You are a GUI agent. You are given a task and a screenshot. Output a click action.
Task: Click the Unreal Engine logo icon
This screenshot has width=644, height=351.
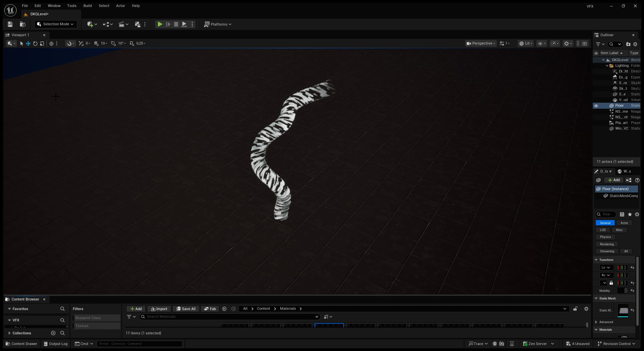tap(10, 10)
